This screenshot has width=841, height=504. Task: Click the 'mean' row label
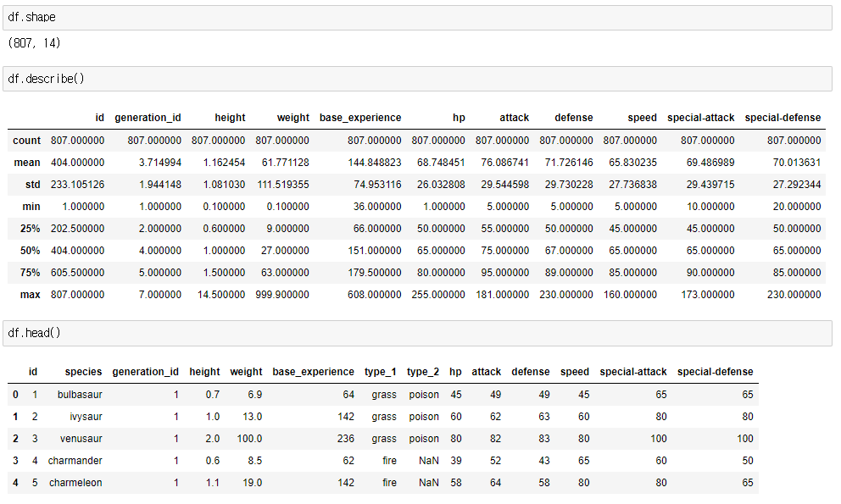[x=27, y=163]
